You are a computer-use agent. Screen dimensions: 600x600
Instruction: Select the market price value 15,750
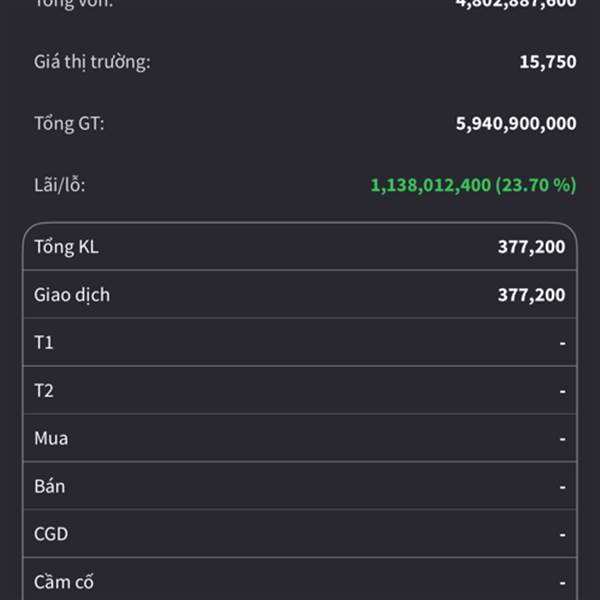pyautogui.click(x=547, y=62)
